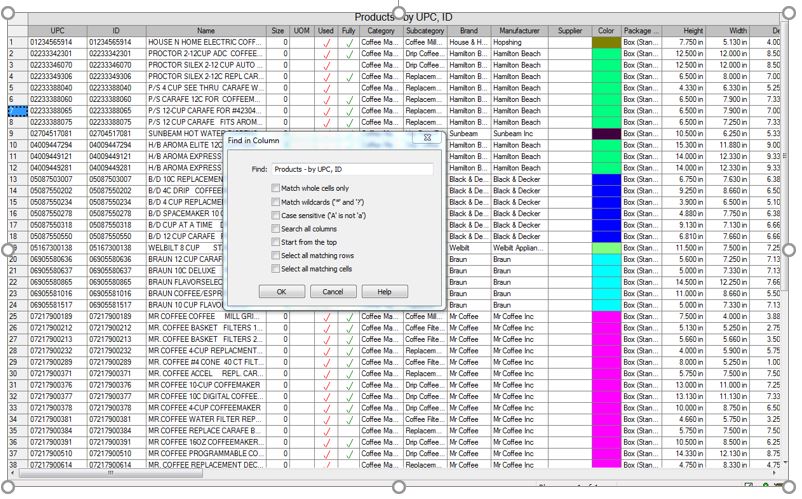802x499 pixels.
Task: Select the Size column header
Action: tap(278, 31)
